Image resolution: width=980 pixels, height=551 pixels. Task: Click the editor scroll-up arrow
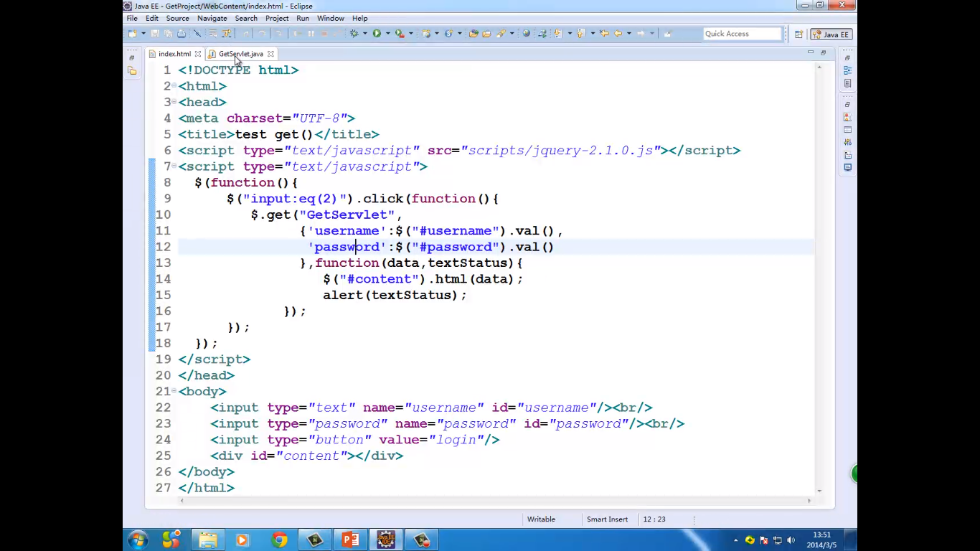coord(819,67)
